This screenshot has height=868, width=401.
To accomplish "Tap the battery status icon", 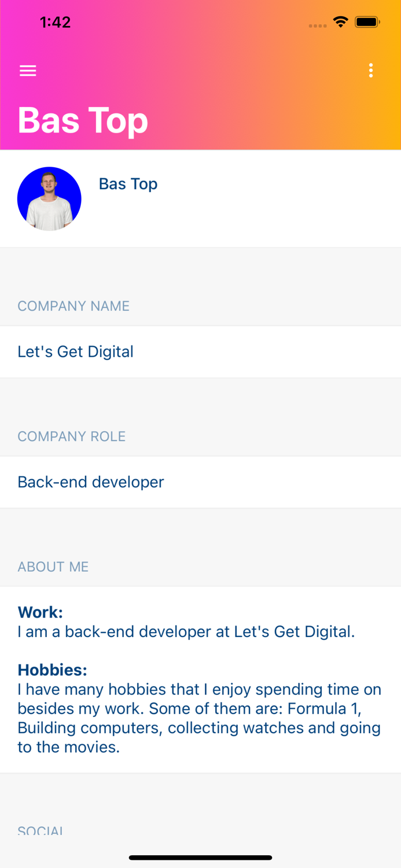I will click(x=367, y=23).
